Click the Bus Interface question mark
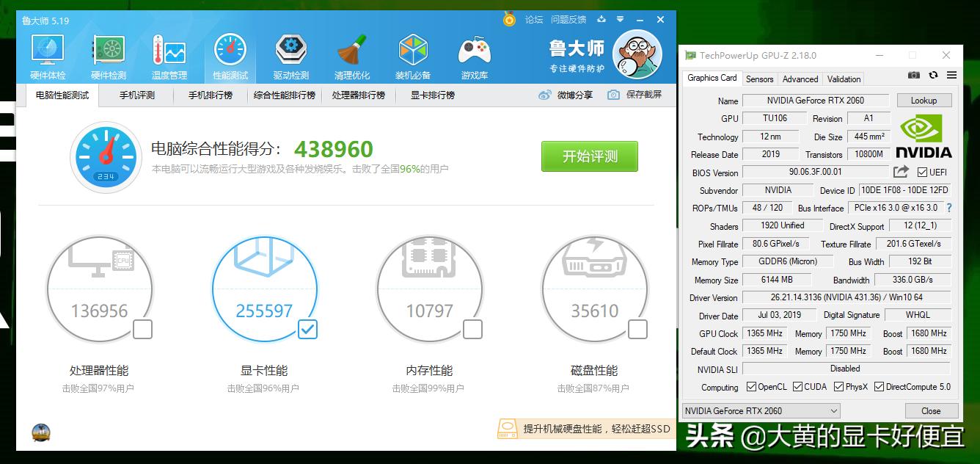This screenshot has width=980, height=464. pos(951,208)
